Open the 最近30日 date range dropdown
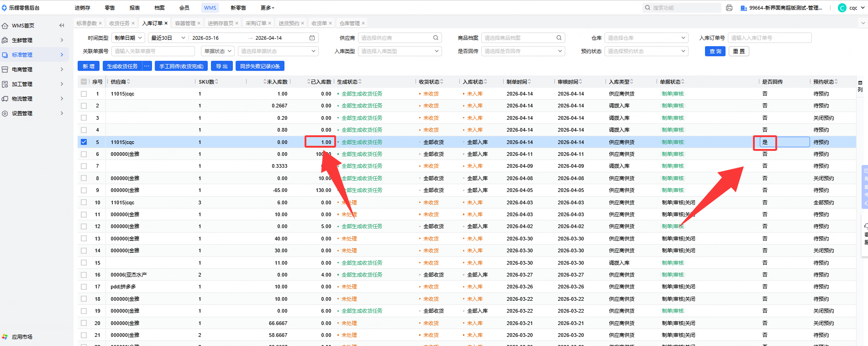 168,38
